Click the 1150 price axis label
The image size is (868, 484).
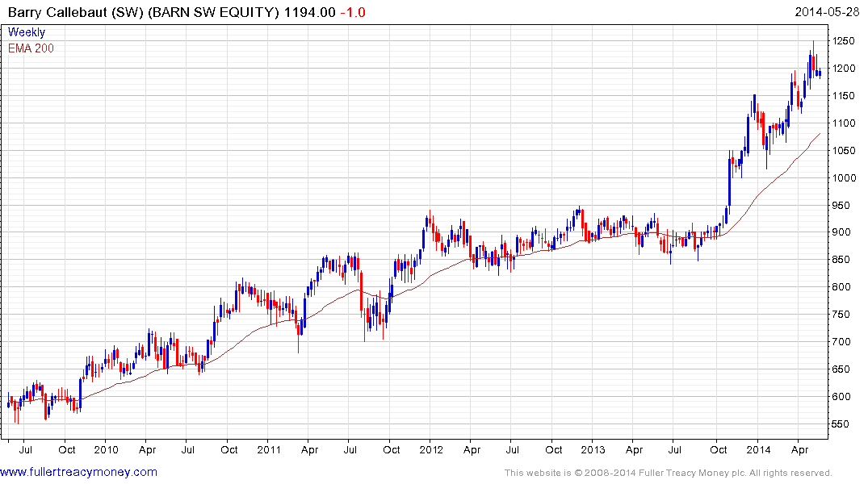click(x=843, y=96)
